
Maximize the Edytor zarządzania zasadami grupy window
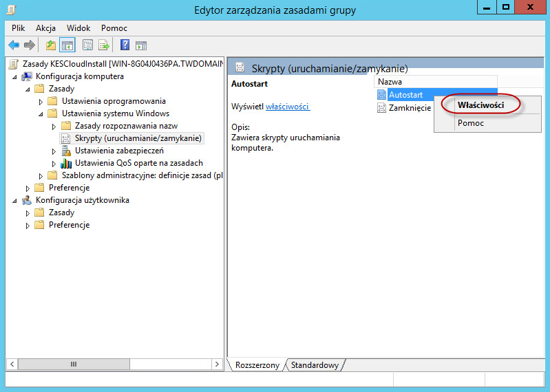point(505,8)
